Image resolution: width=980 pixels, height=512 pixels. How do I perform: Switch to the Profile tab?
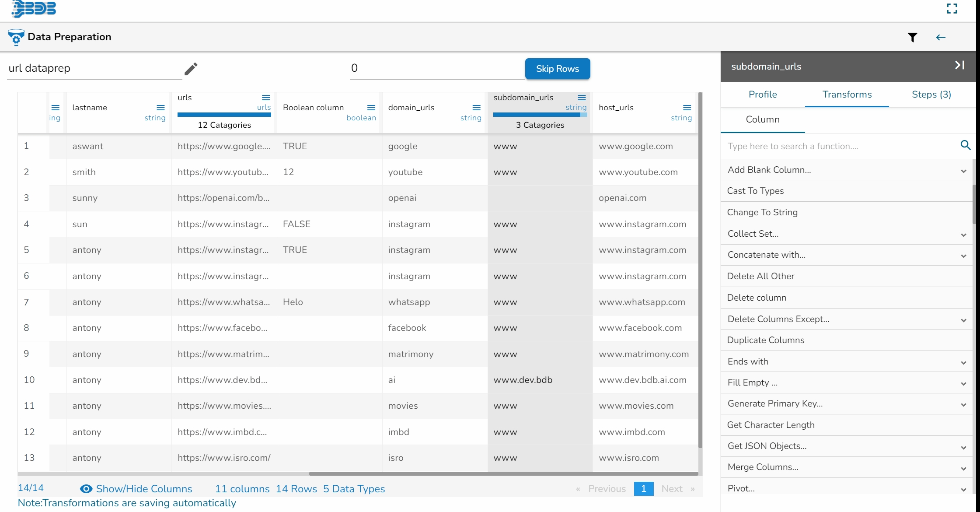click(x=762, y=95)
